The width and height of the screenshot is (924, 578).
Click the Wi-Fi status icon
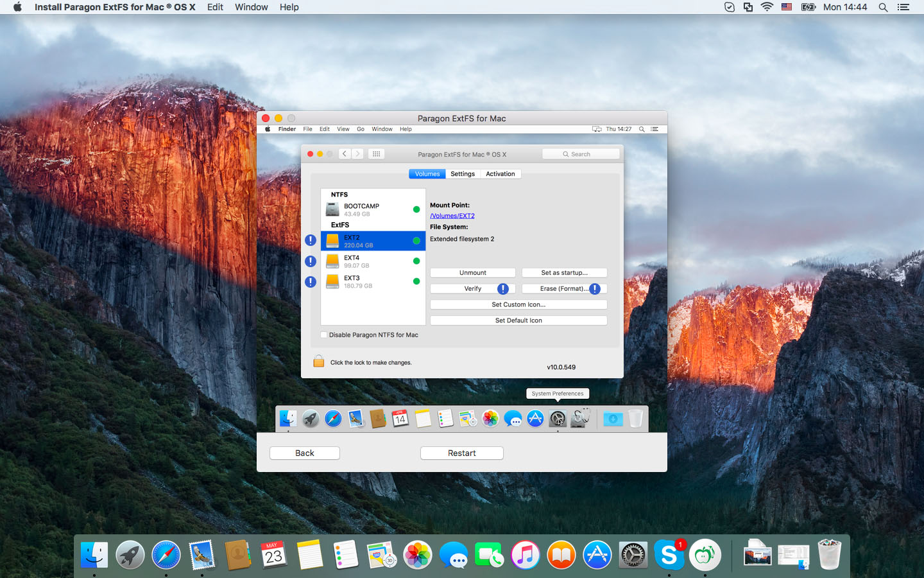point(767,7)
